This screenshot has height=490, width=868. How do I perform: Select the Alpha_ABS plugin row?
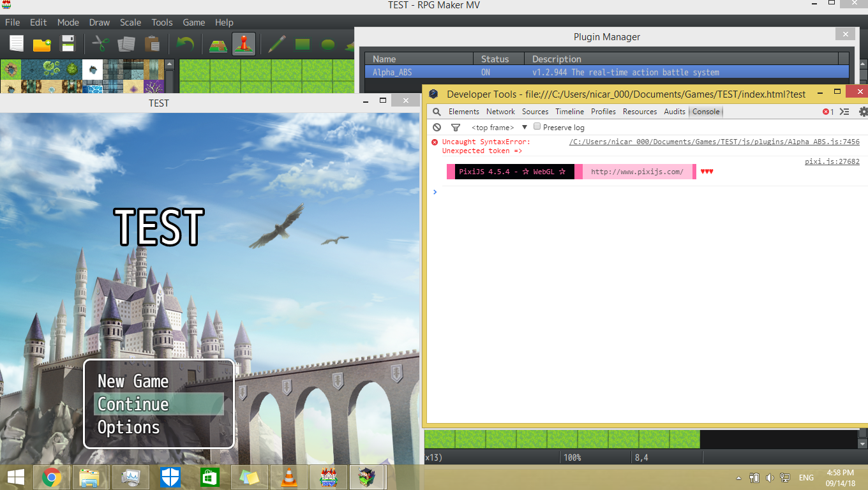[x=607, y=72]
